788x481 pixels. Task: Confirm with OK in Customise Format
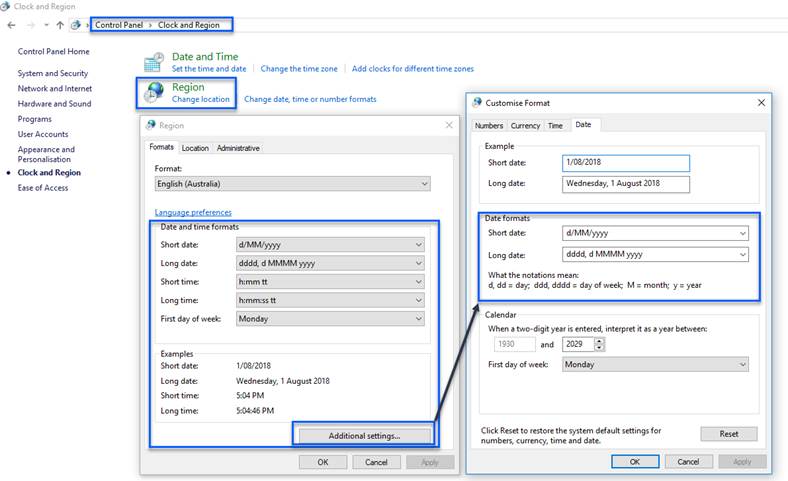(x=635, y=461)
